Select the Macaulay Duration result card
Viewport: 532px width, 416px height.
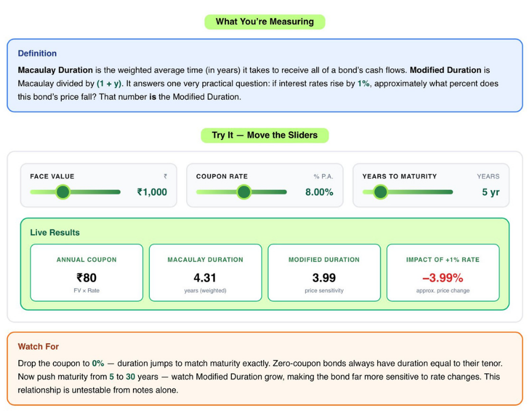pos(205,273)
